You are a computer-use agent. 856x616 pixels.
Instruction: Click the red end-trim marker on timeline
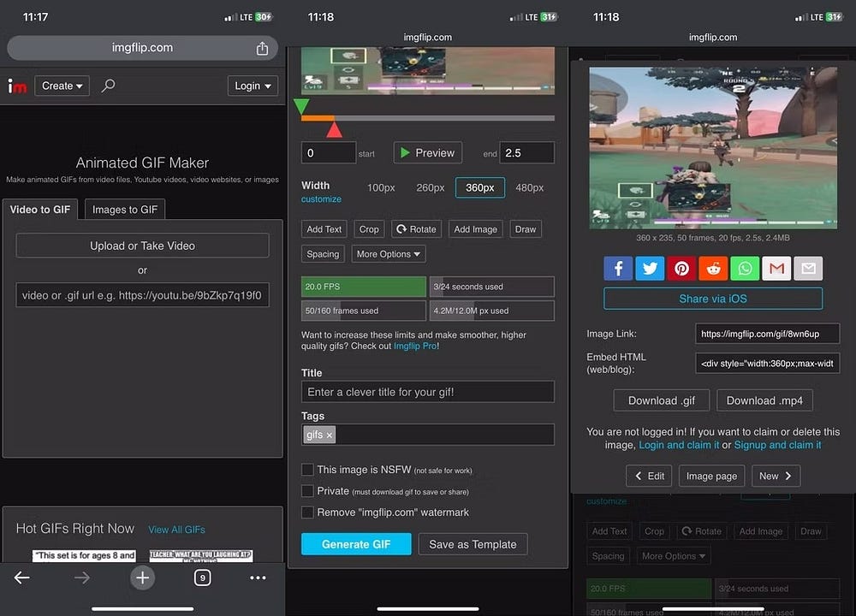(334, 129)
